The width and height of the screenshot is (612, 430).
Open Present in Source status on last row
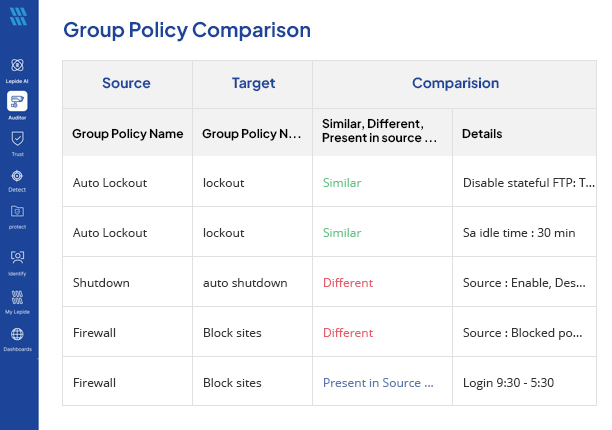(x=378, y=383)
